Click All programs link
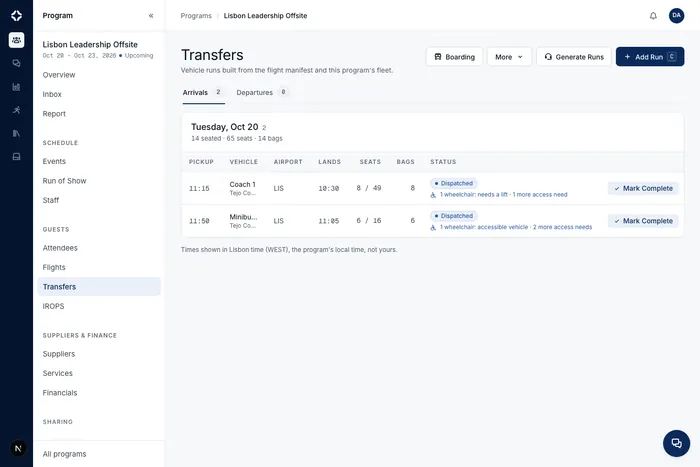700x467 pixels. tap(64, 454)
